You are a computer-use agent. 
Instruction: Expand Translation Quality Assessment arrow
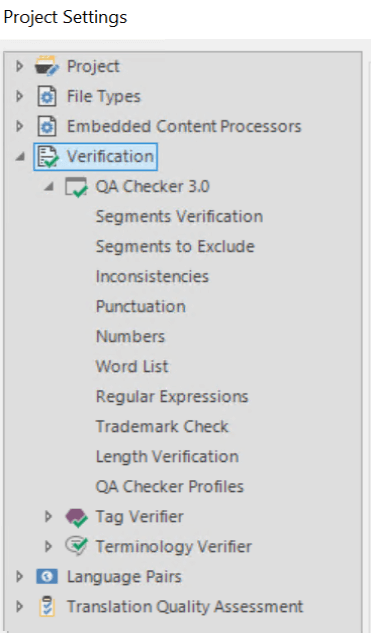pyautogui.click(x=19, y=606)
